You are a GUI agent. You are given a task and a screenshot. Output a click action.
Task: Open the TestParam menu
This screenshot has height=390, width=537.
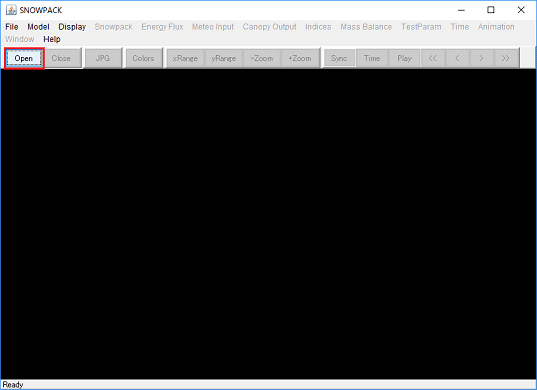tap(421, 27)
